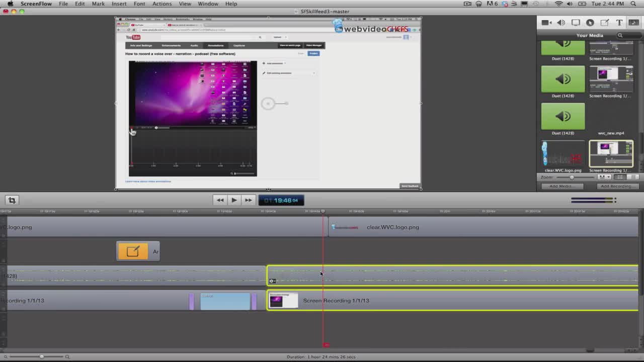Click the timeline zoom-out magnifier icon

(x=6, y=356)
